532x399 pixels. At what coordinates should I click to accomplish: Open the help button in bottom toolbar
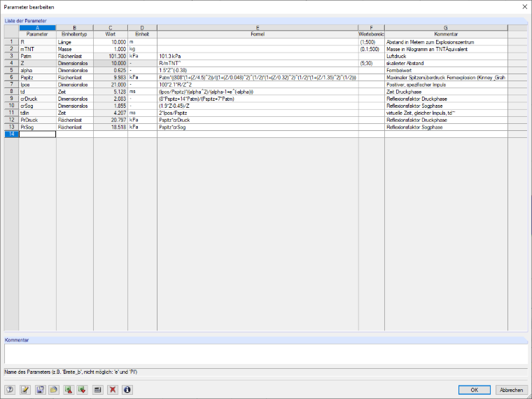pos(10,390)
